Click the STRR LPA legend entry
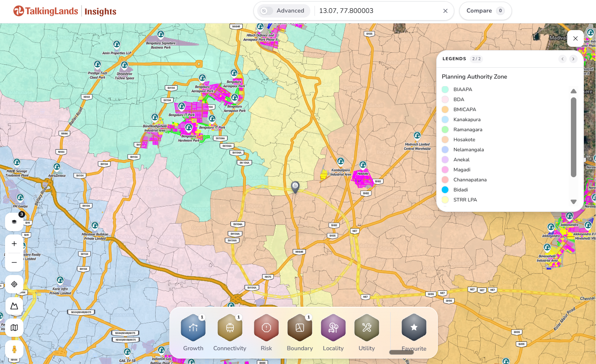 [x=465, y=200]
